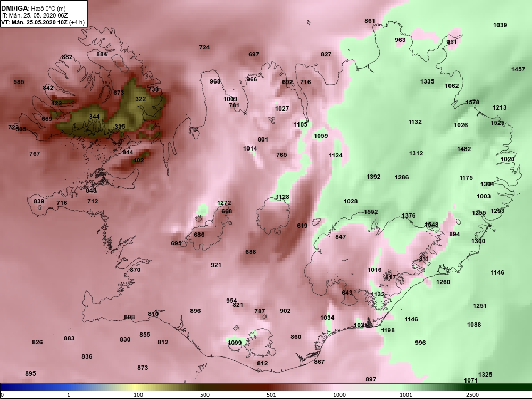The width and height of the screenshot is (532, 399).
Task: Click the 1001 label on the color scale
Action: coord(406,395)
